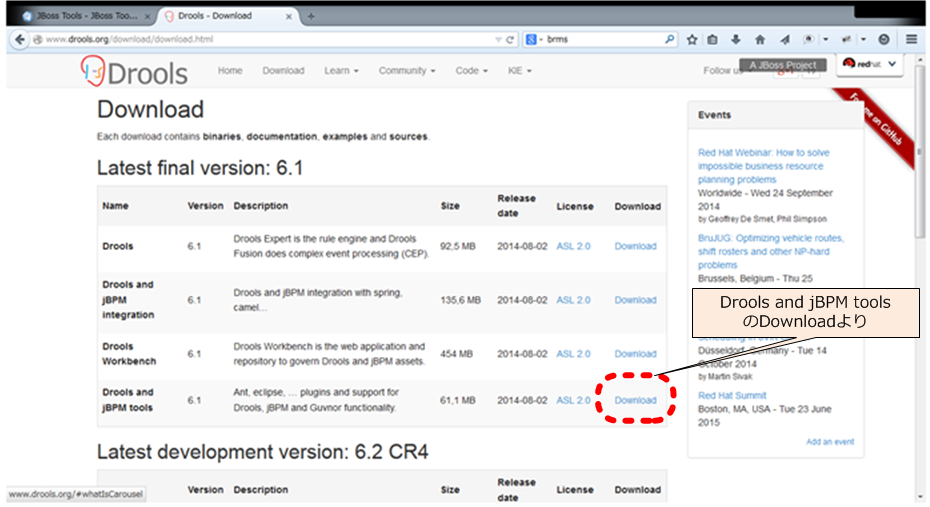Open ASL 2.0 license for Drools row
Image resolution: width=930 pixels, height=507 pixels.
(x=573, y=246)
